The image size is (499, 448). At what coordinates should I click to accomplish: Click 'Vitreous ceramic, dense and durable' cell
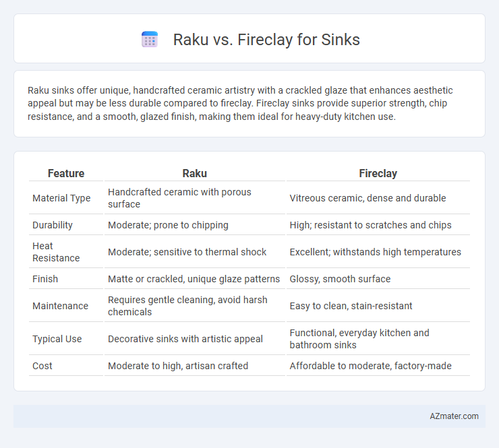click(368, 198)
